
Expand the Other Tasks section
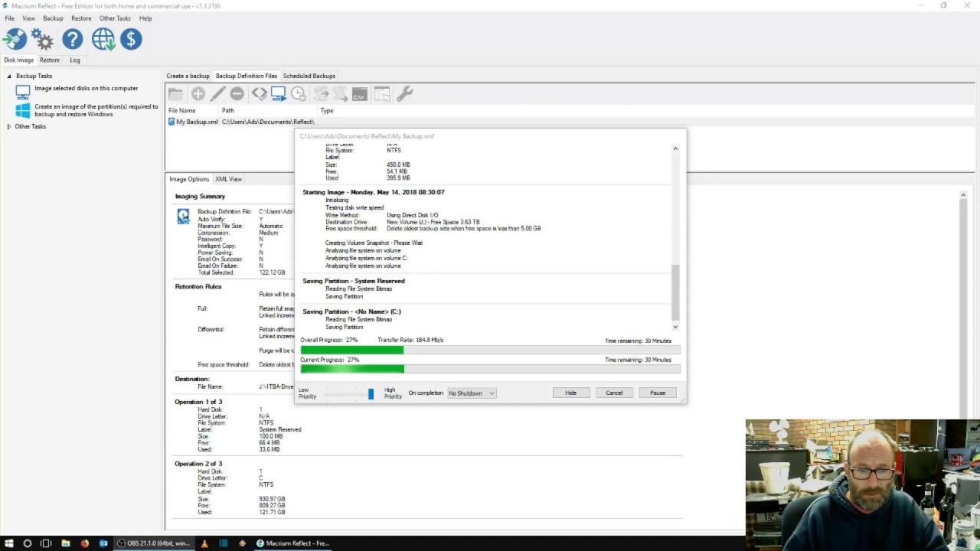(x=8, y=126)
